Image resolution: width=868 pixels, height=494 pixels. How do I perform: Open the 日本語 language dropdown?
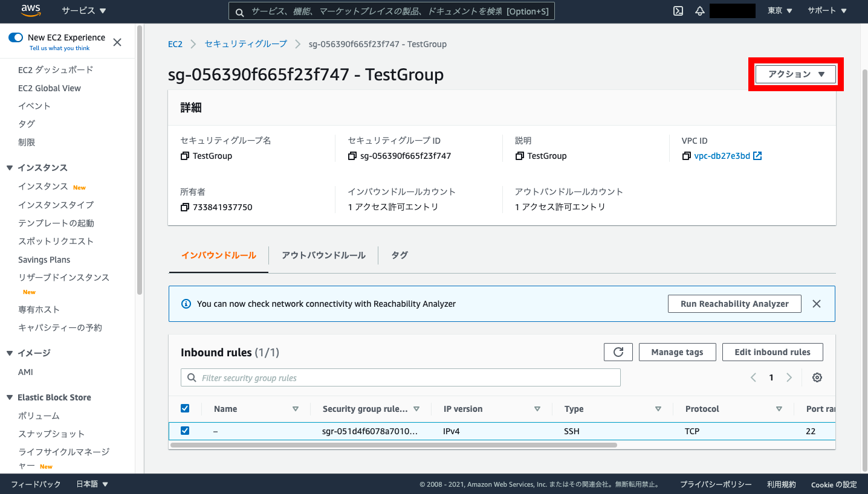click(92, 484)
